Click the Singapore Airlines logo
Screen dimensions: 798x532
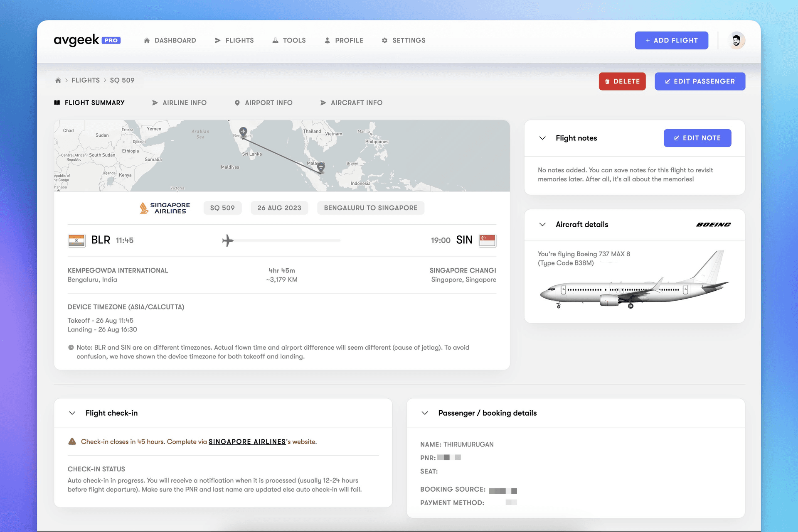pos(165,208)
